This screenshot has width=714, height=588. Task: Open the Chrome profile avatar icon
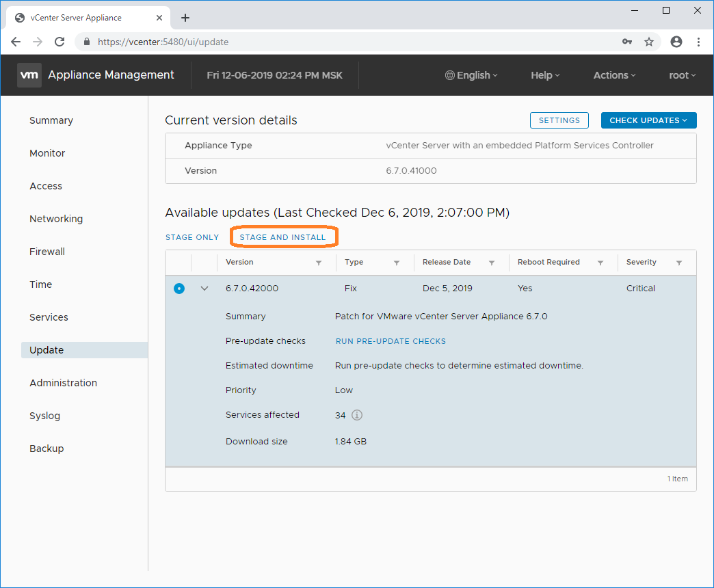pos(676,42)
